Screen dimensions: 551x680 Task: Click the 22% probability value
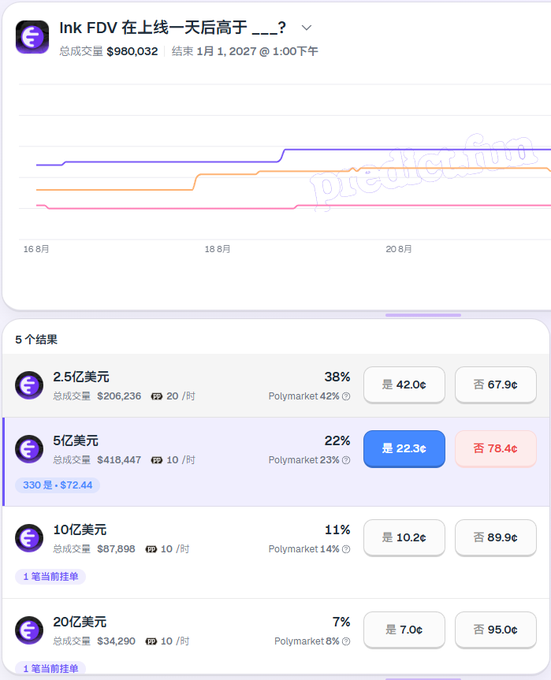tap(337, 441)
